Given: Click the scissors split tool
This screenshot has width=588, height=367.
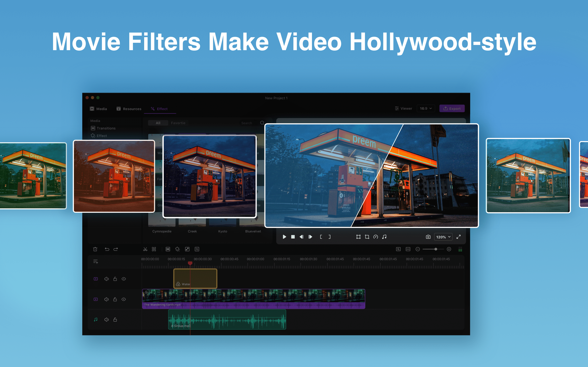Looking at the screenshot, I should point(145,249).
